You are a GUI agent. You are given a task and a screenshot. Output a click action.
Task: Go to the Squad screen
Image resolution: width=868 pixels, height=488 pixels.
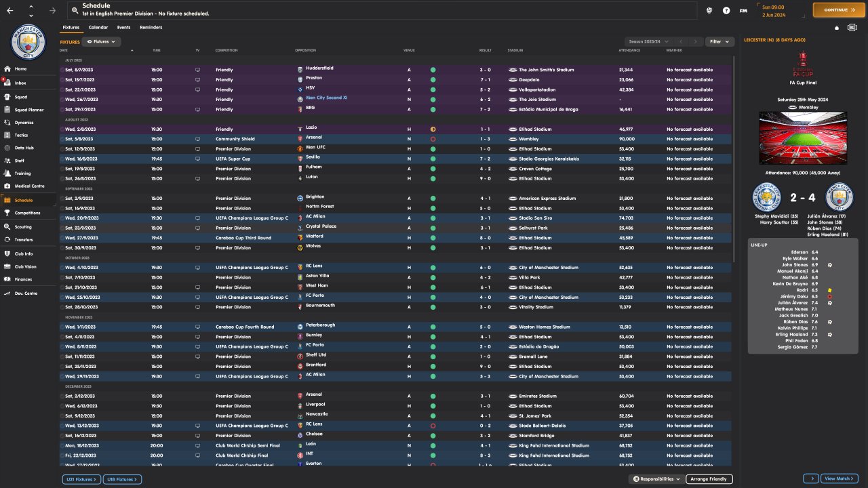(x=28, y=97)
